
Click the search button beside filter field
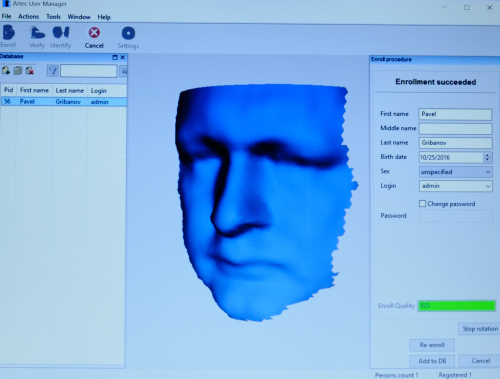[x=124, y=71]
